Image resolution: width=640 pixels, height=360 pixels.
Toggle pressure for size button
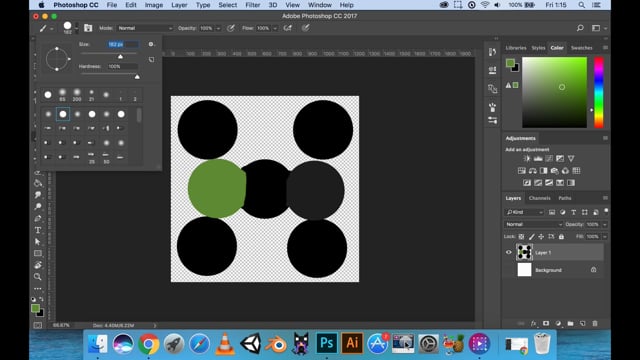click(x=305, y=28)
